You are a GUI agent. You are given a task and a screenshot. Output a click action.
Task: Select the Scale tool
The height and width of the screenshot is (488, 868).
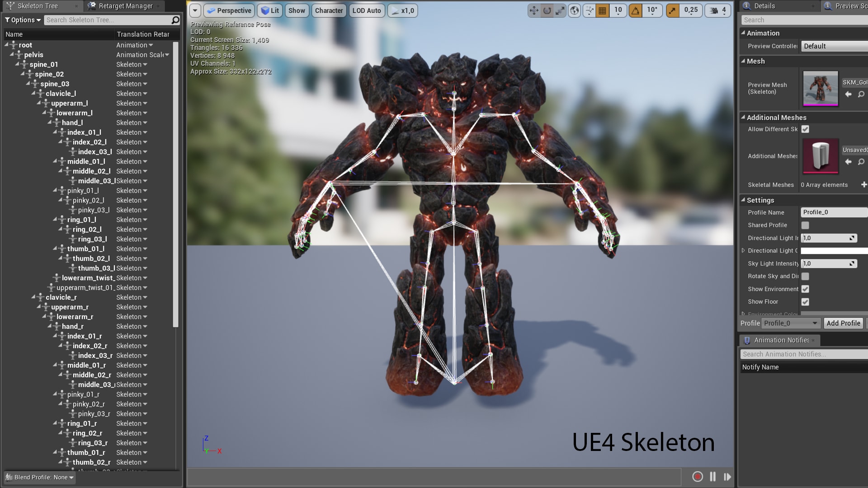click(x=560, y=10)
